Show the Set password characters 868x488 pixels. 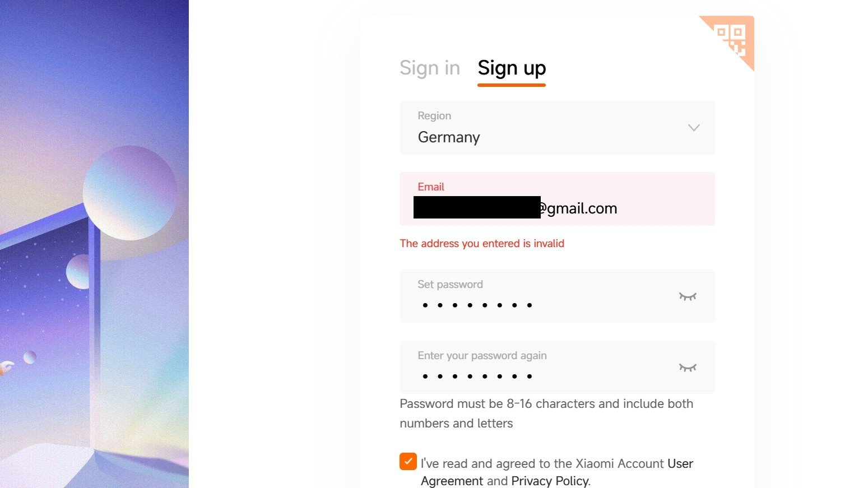tap(688, 296)
